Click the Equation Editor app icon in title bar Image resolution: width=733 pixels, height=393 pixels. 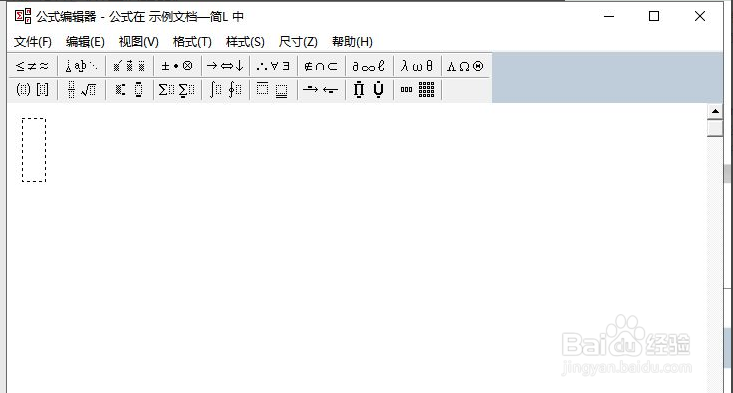pos(22,16)
